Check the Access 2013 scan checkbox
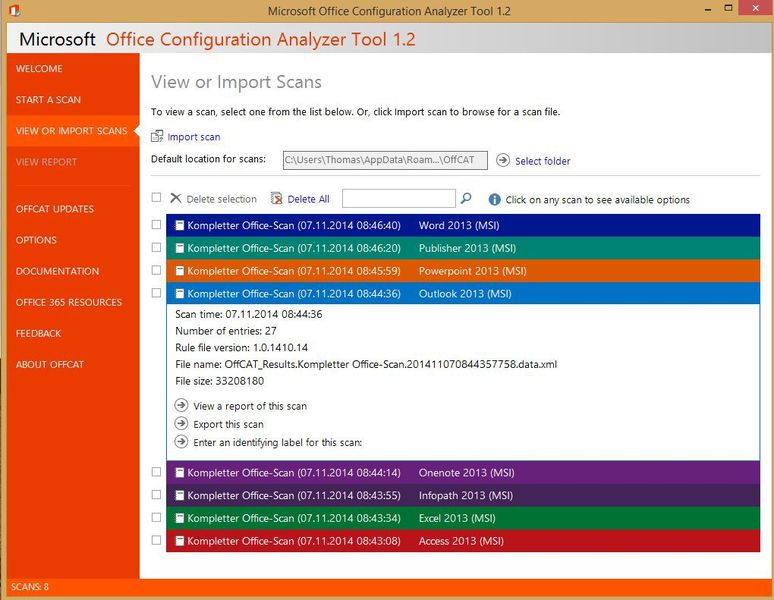This screenshot has height=600, width=774. click(156, 540)
